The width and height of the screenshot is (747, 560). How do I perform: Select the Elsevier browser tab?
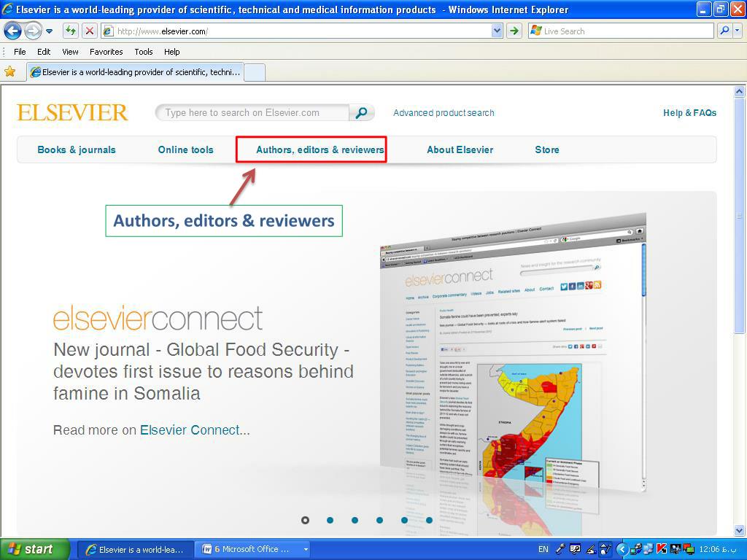click(x=135, y=72)
